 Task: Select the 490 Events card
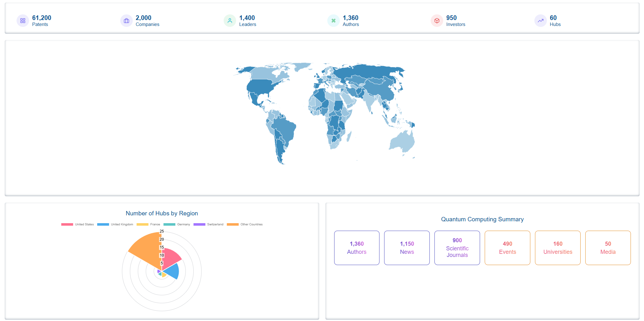pos(508,248)
